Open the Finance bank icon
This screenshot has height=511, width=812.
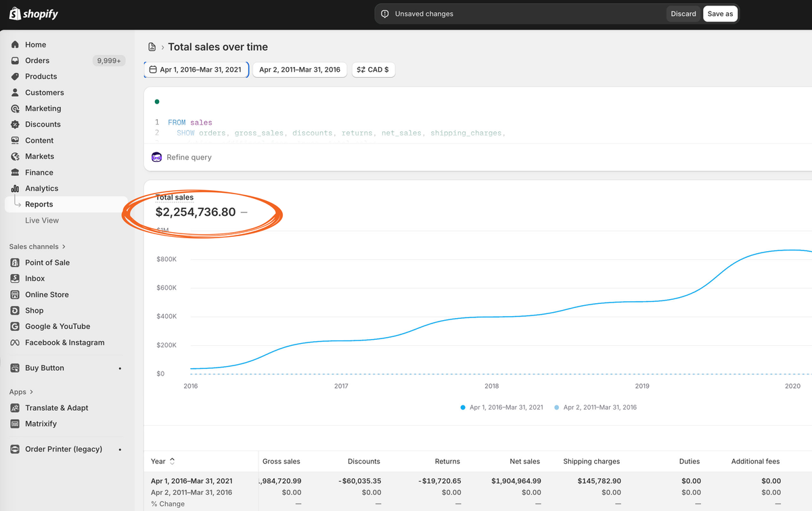click(15, 173)
